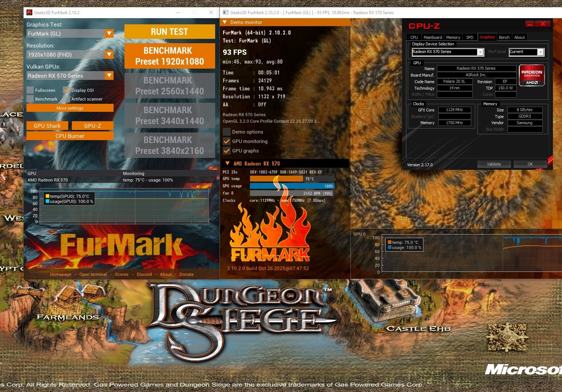Click the Validate button in CPU-Z
Image resolution: width=562 pixels, height=392 pixels.
click(x=494, y=164)
